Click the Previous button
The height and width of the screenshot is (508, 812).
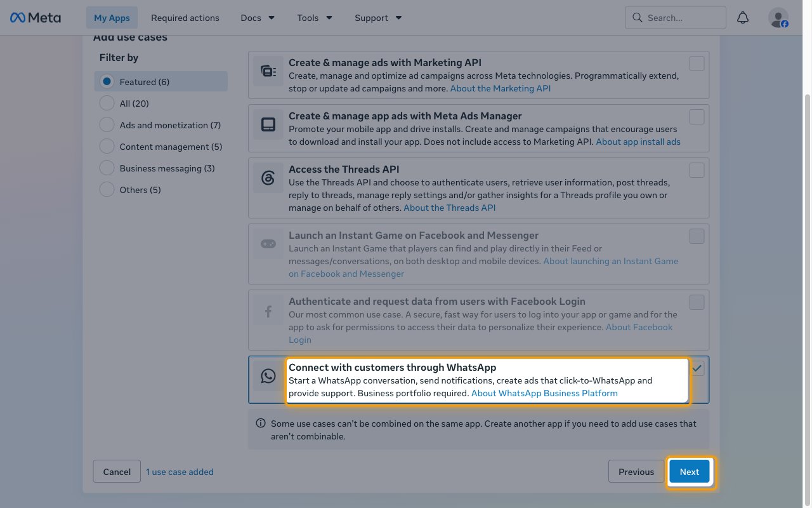point(636,472)
